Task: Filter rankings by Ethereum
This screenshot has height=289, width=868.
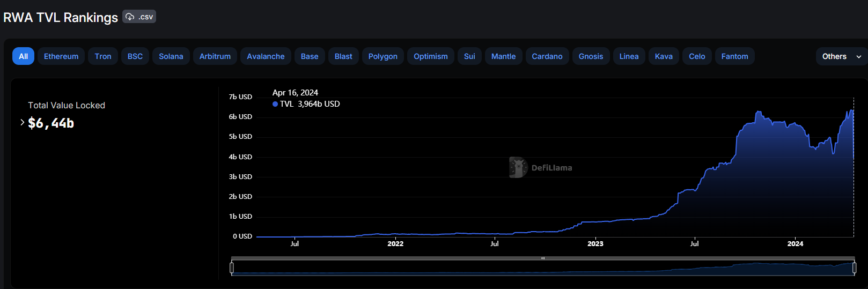Action: [x=61, y=56]
